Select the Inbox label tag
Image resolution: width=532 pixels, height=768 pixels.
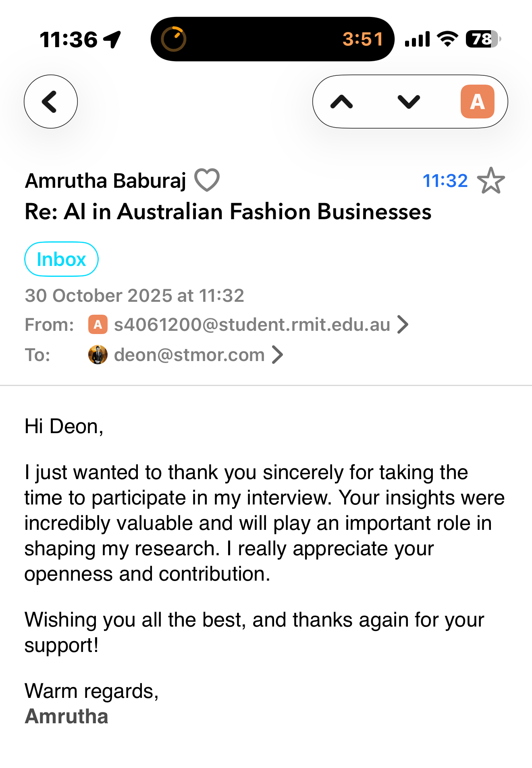click(x=61, y=259)
